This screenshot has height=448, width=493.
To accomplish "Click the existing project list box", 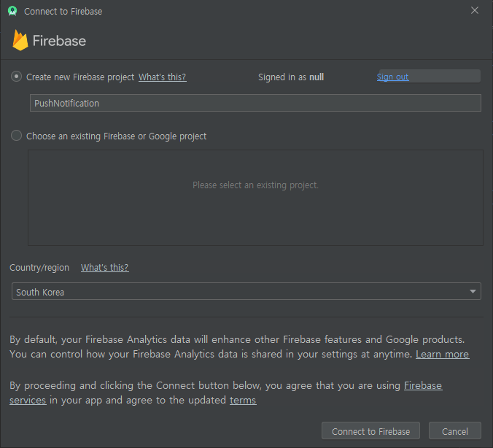I will click(x=255, y=198).
